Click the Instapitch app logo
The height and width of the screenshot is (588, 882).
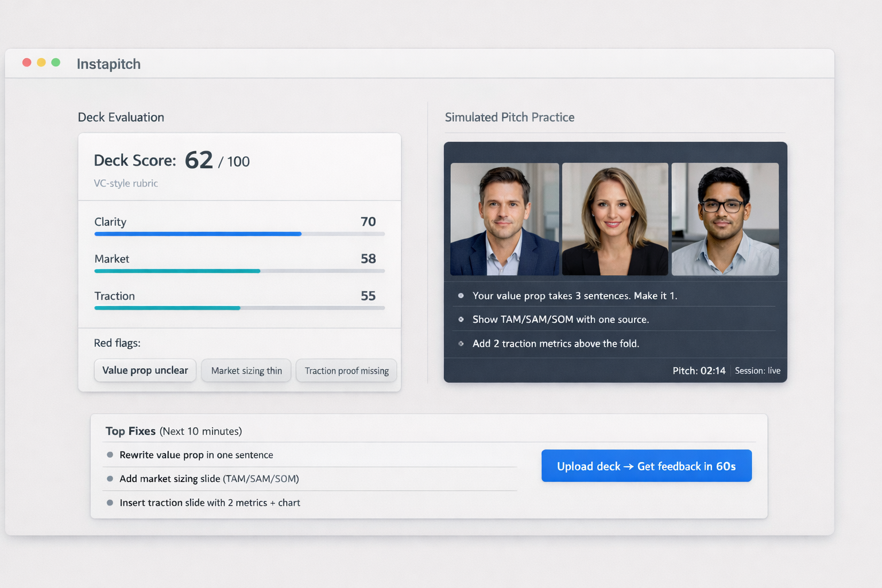tap(108, 64)
